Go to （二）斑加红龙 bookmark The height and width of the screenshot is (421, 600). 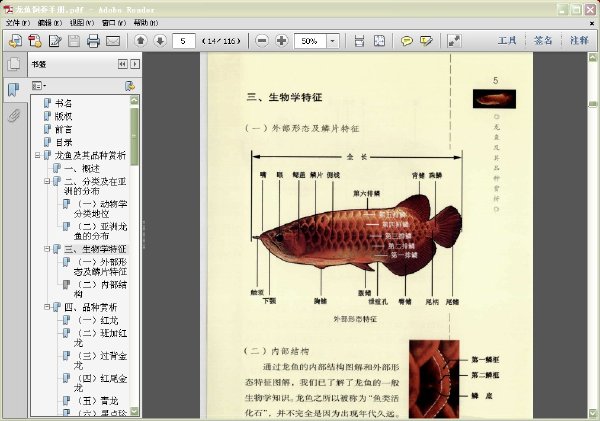point(100,338)
